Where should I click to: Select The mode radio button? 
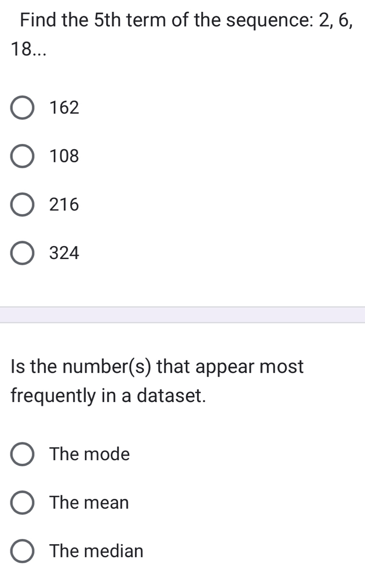pos(22,454)
